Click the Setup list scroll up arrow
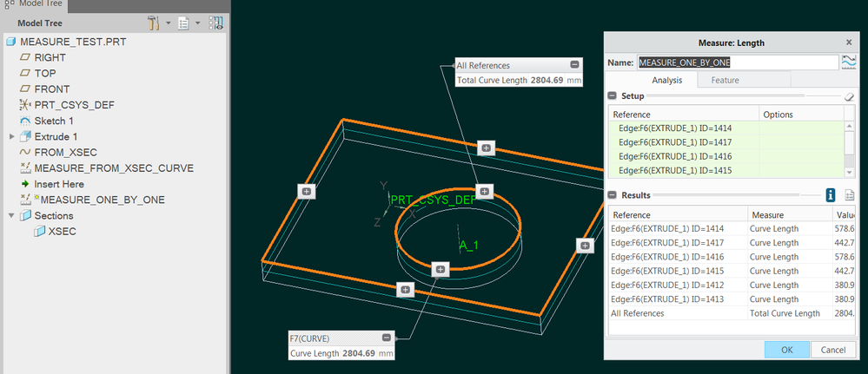 [x=850, y=126]
